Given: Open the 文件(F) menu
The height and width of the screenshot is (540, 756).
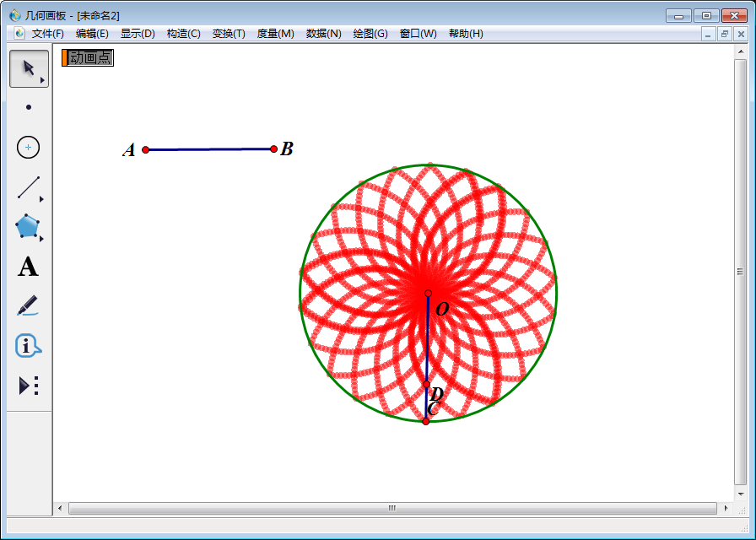Looking at the screenshot, I should pos(47,34).
